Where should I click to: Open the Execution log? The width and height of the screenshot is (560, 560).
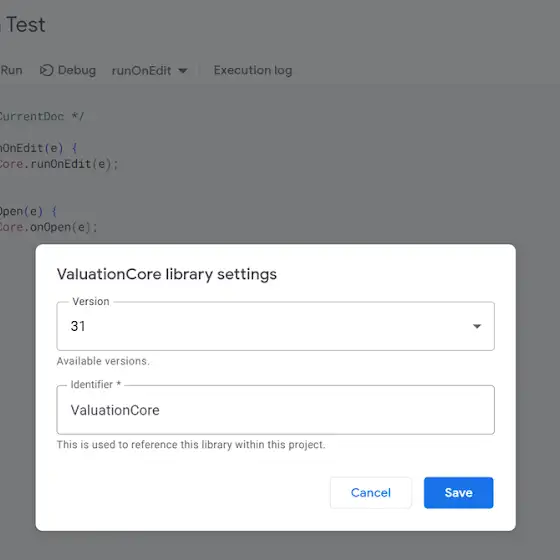[253, 70]
